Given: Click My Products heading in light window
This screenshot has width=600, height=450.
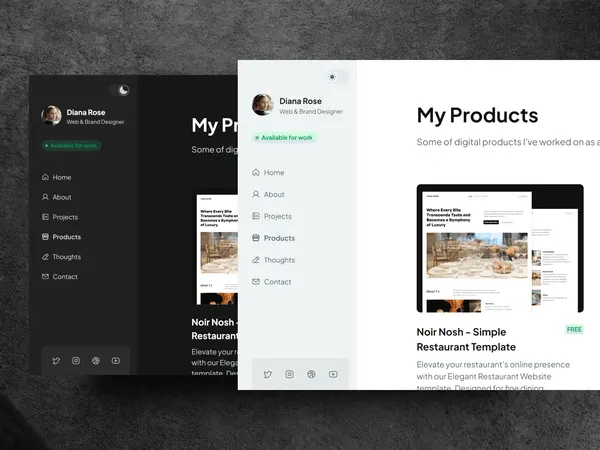Looking at the screenshot, I should point(477,116).
